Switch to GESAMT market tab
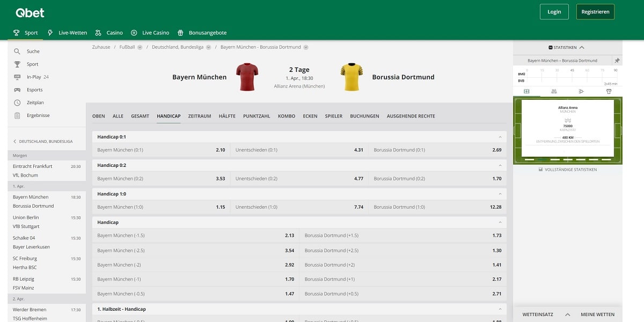Screen dimensions: 644x322 (x=140, y=116)
